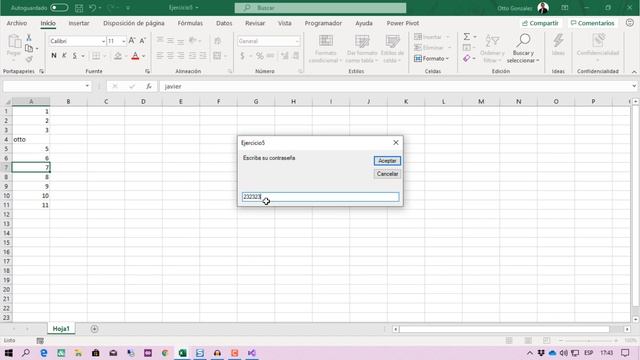The width and height of the screenshot is (640, 360).
Task: Click the copy icon in Portapapeles
Action: [x=29, y=48]
